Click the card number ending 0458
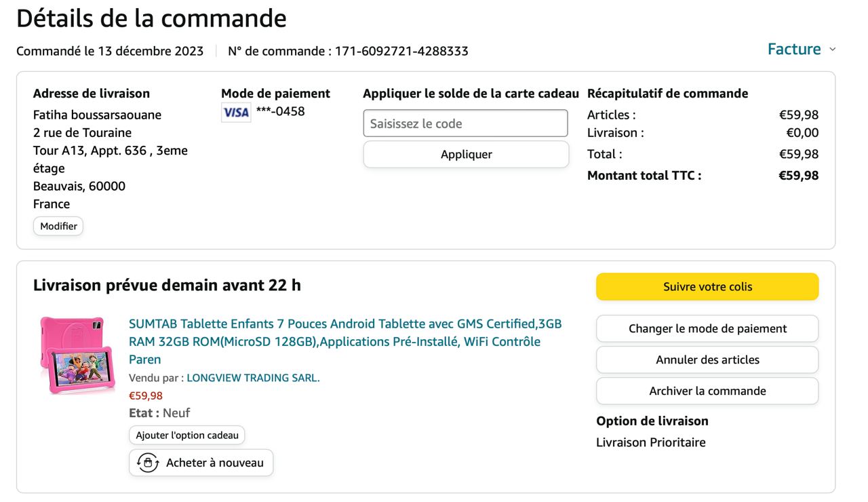Image resolution: width=868 pixels, height=502 pixels. (x=280, y=111)
